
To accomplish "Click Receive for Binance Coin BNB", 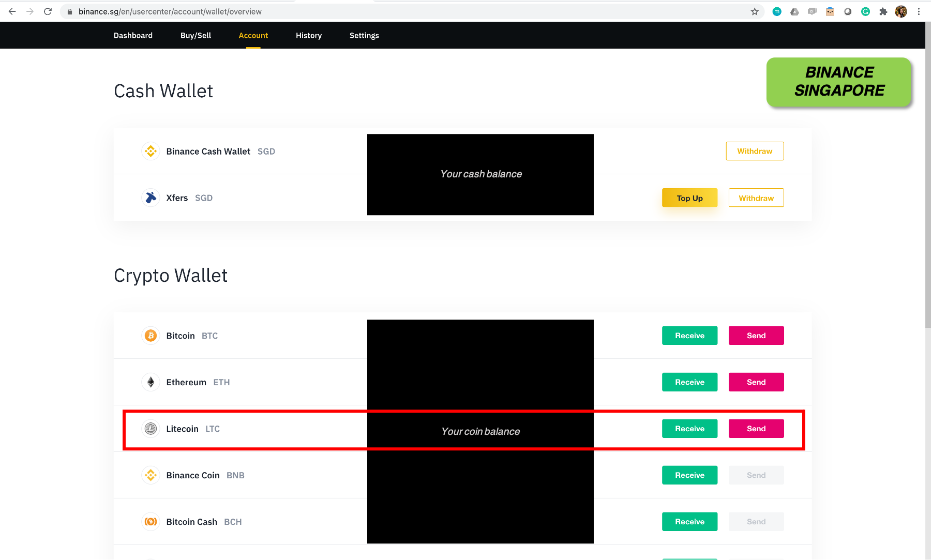I will pyautogui.click(x=689, y=475).
